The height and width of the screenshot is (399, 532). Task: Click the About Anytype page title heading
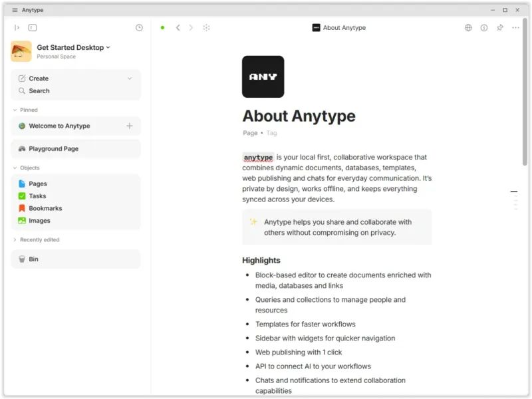click(299, 116)
